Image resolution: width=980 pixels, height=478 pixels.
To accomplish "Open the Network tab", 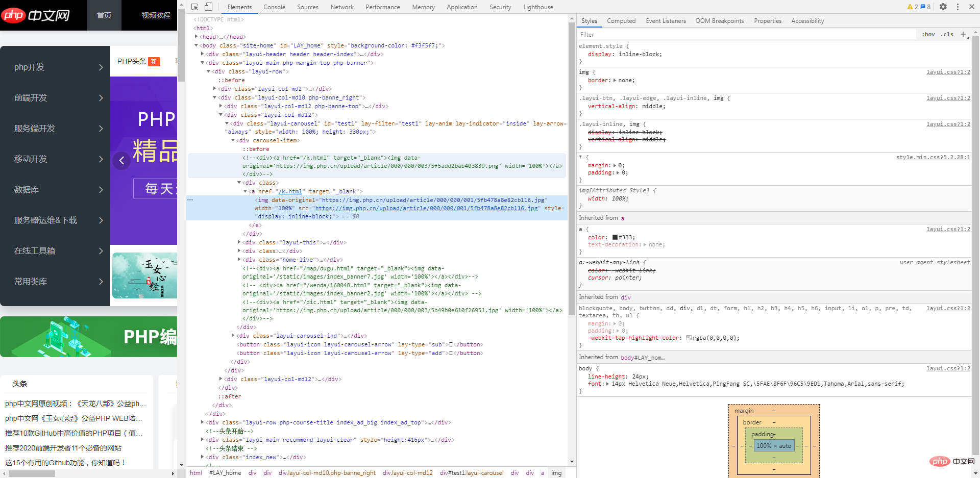I will [x=342, y=7].
